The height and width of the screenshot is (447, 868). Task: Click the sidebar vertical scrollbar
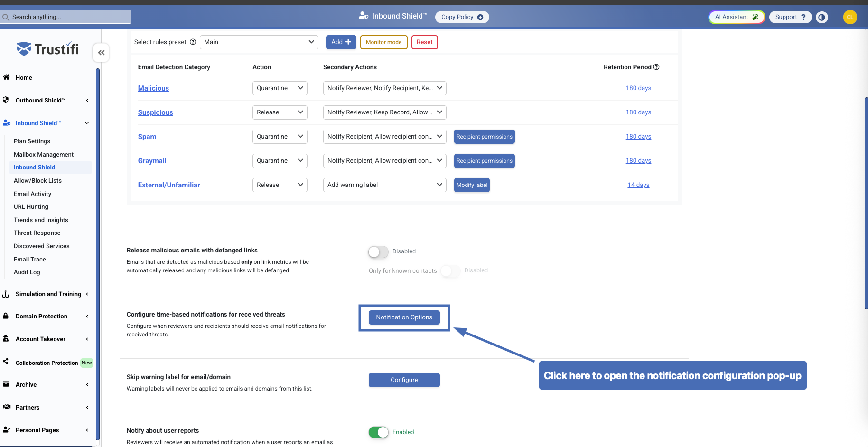point(98,254)
